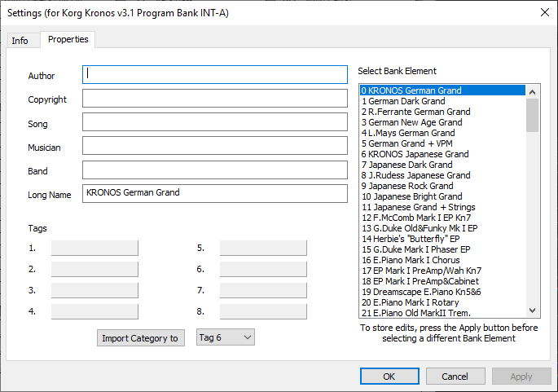This screenshot has height=392, width=558.
Task: Click the Tag 1 field
Action: [x=94, y=248]
